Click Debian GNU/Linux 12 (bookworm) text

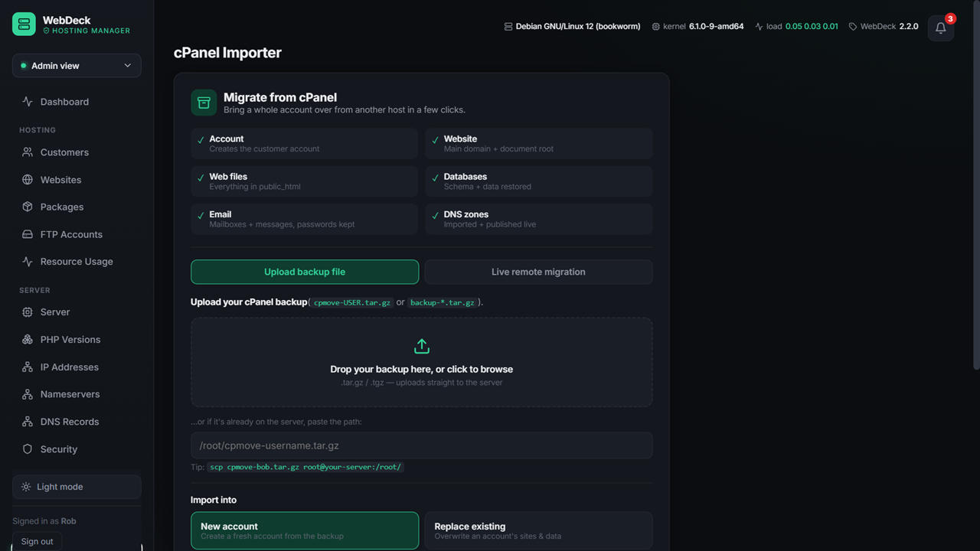pos(578,26)
